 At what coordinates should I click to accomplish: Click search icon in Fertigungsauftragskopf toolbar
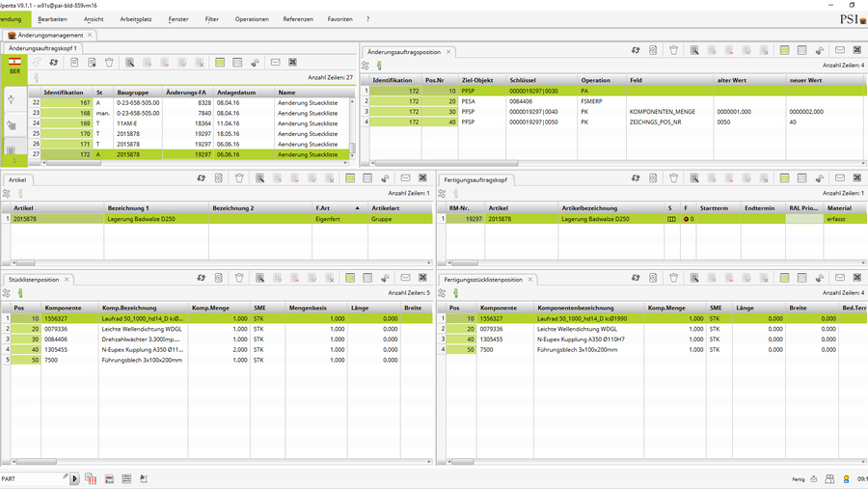694,178
